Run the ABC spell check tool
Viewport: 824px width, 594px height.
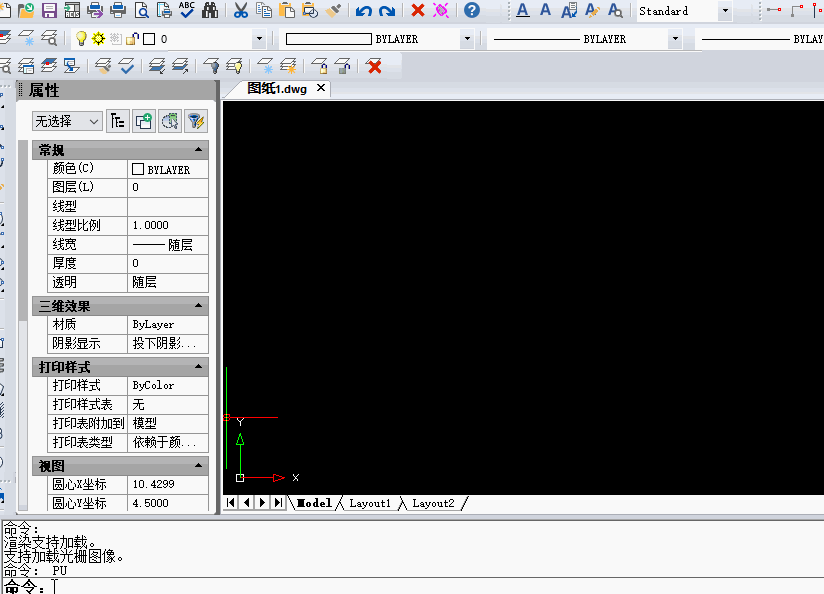(x=187, y=10)
